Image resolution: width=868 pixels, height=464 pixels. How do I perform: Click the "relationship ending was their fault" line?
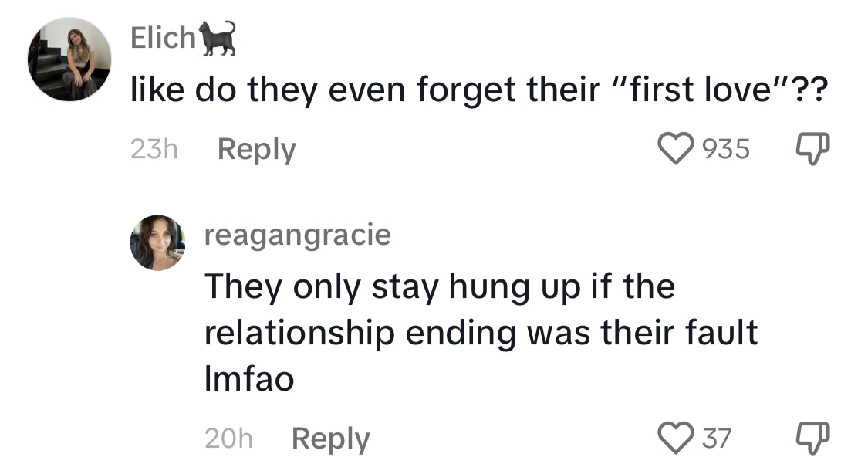[481, 333]
